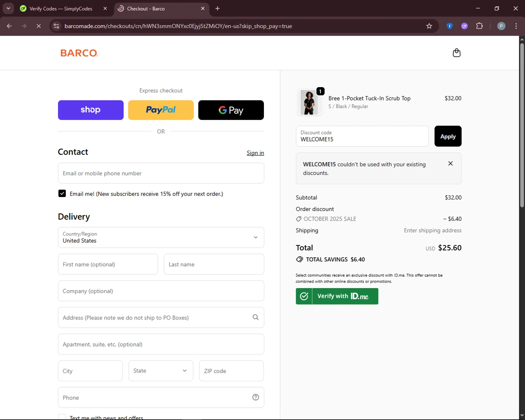Screen dimensions: 525x420
Task: Open the Bitwarden shield extension
Action: click(x=450, y=26)
